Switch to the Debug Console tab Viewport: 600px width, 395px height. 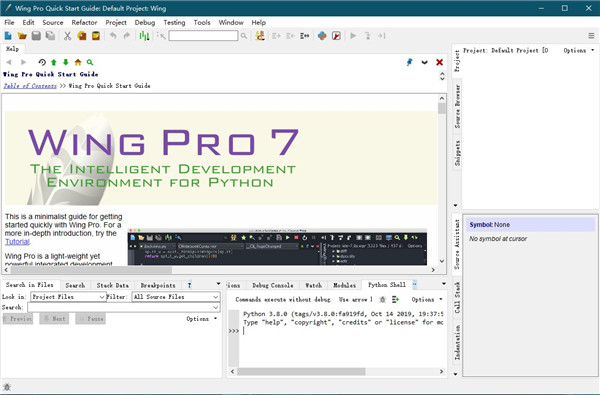(272, 285)
